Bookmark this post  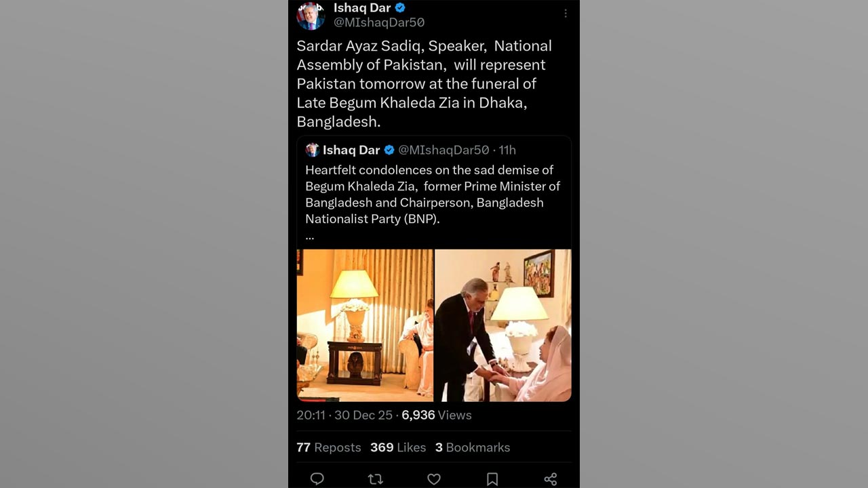492,479
